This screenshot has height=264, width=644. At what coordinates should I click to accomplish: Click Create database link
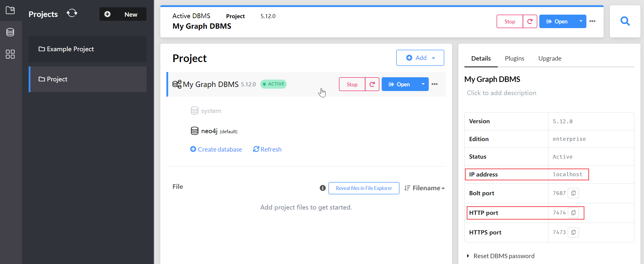(x=216, y=149)
